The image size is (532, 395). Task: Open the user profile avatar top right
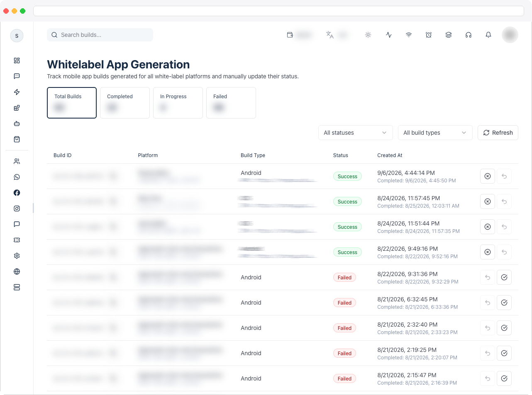pyautogui.click(x=510, y=35)
